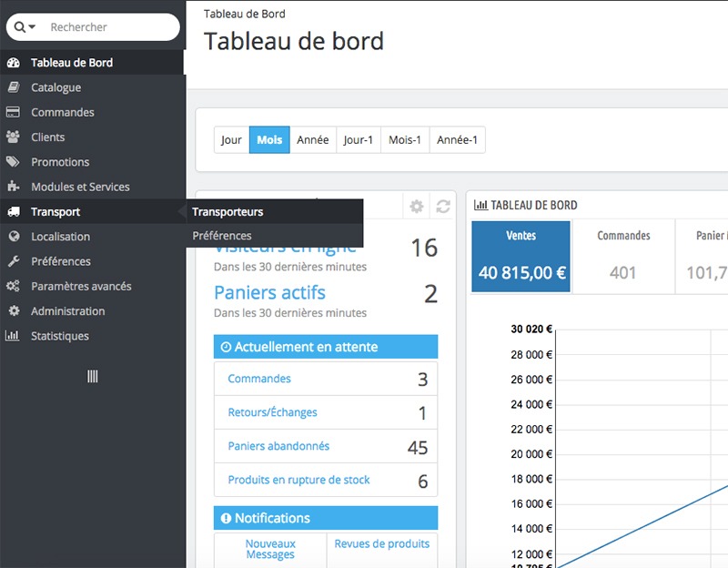The image size is (728, 568).
Task: Open the Paniers abandonnés link
Action: coord(278,447)
